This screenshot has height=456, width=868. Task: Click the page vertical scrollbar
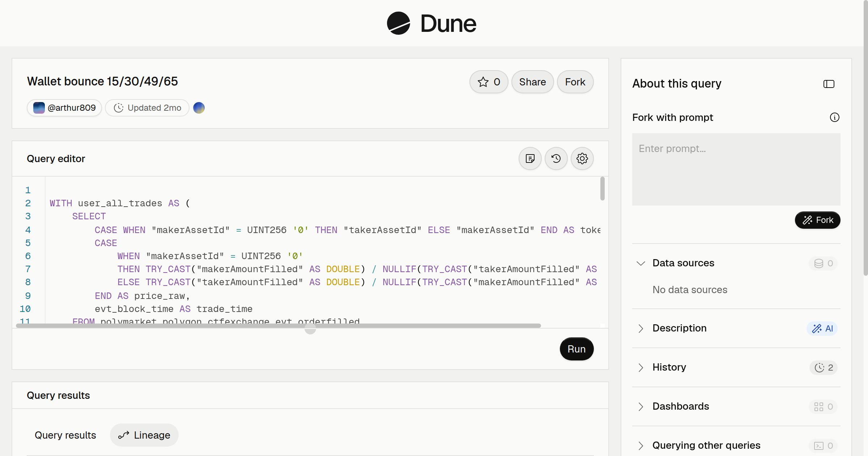(x=865, y=138)
